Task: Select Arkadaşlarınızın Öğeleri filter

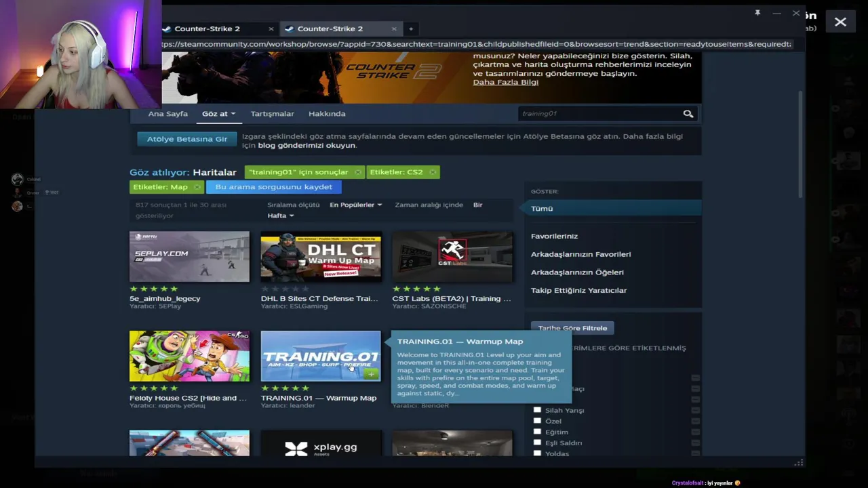Action: 577,272
